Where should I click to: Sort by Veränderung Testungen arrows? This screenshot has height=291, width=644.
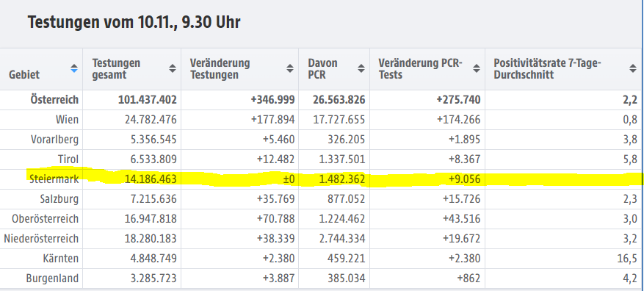[290, 68]
